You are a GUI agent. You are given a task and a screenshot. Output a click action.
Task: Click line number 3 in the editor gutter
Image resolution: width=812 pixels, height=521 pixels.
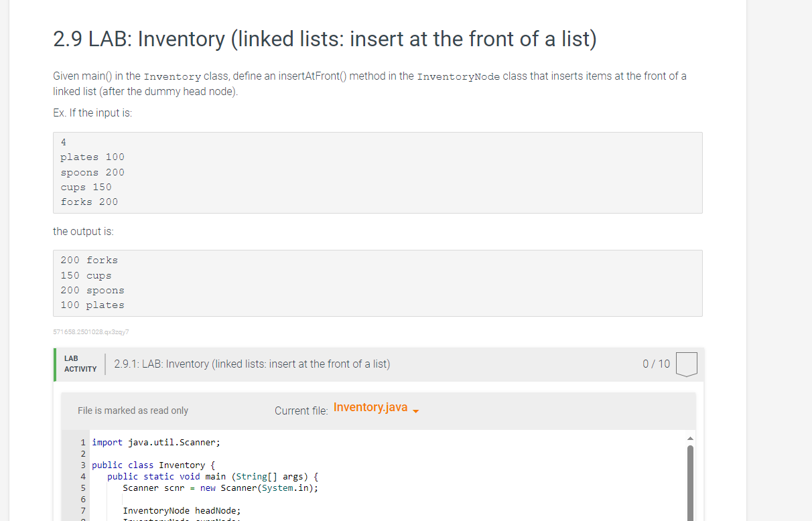(83, 465)
